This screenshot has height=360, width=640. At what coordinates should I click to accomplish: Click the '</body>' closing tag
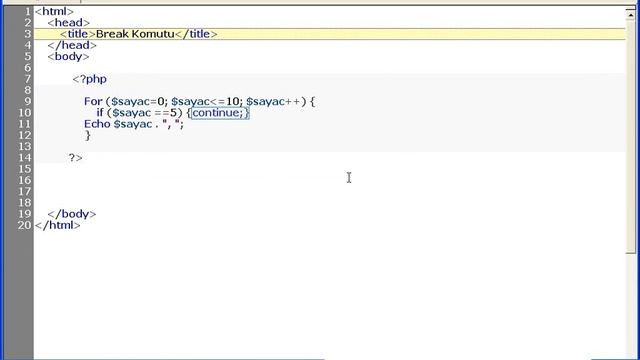coord(72,214)
